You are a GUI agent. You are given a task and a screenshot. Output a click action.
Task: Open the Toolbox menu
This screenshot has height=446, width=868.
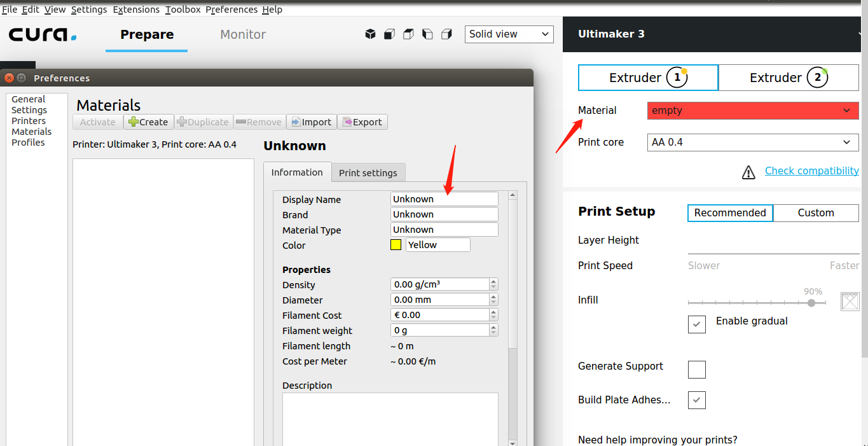pyautogui.click(x=183, y=10)
